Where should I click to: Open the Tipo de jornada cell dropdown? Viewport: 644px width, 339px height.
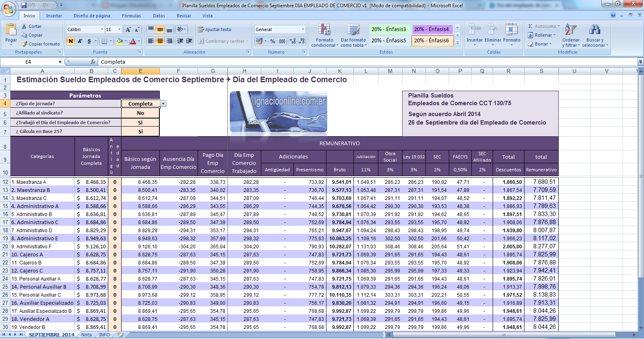163,104
